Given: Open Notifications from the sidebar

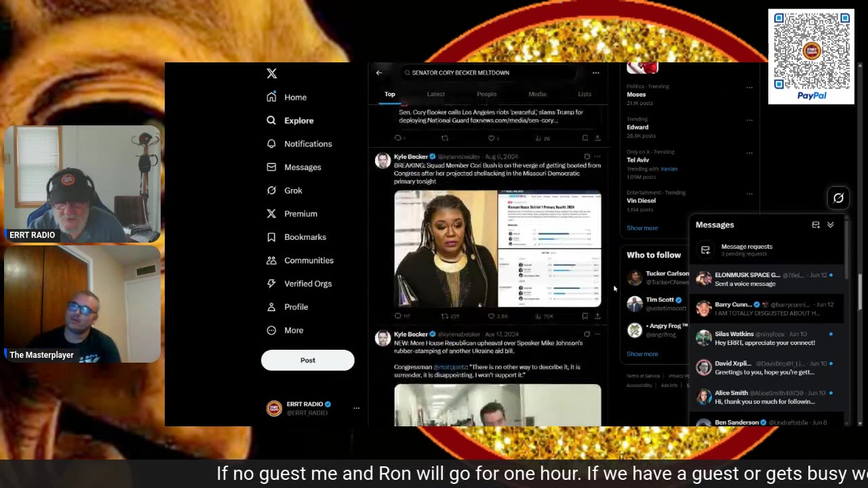Looking at the screenshot, I should click(x=299, y=144).
